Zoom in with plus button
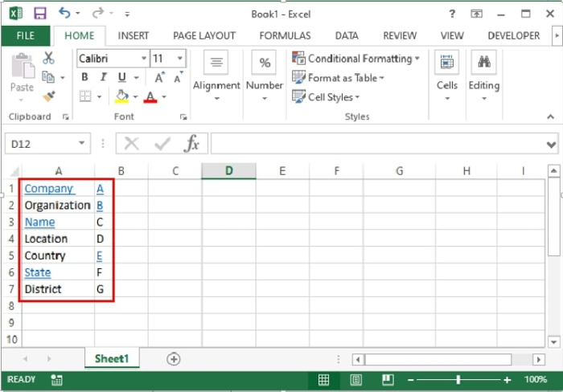The height and width of the screenshot is (392, 563). pyautogui.click(x=507, y=379)
